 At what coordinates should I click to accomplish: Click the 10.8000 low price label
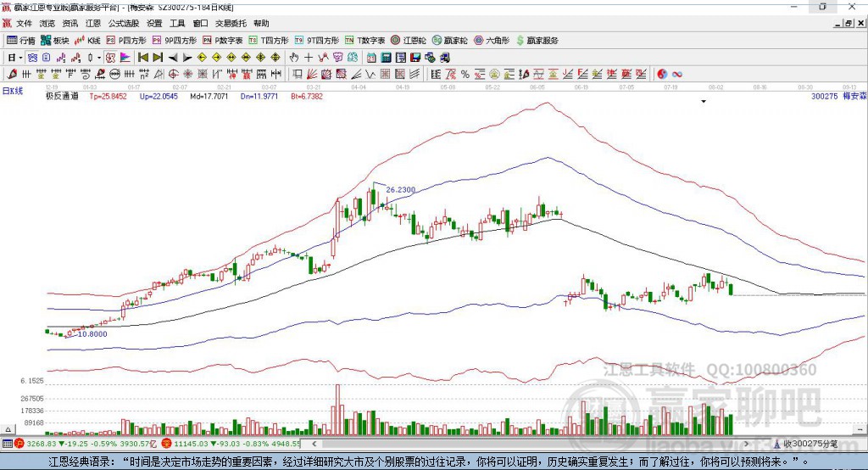click(92, 334)
